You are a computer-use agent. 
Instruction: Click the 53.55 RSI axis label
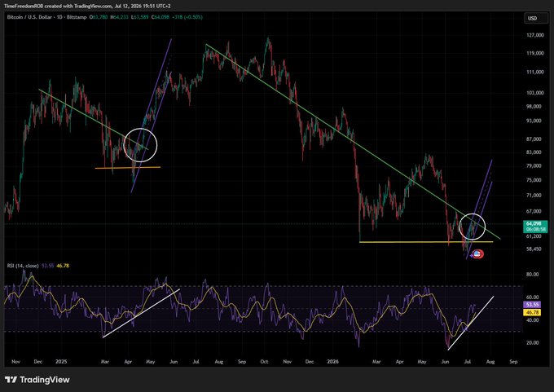point(532,304)
